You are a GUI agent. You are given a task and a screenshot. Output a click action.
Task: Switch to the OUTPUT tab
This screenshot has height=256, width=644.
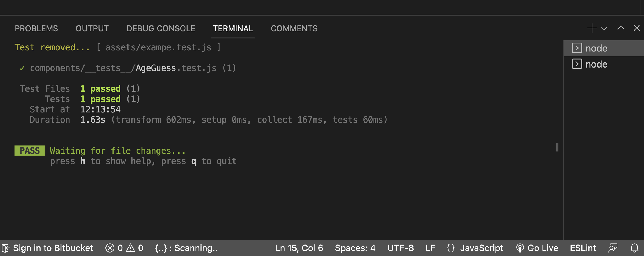click(92, 28)
